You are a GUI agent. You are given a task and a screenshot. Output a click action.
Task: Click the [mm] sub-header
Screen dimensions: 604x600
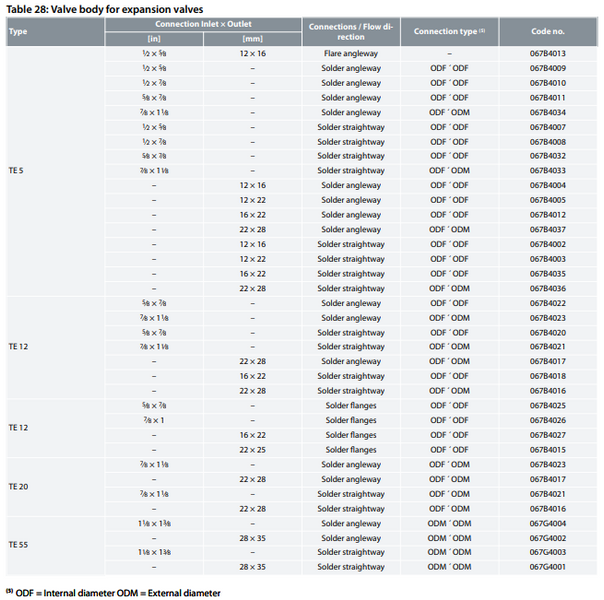pos(253,39)
